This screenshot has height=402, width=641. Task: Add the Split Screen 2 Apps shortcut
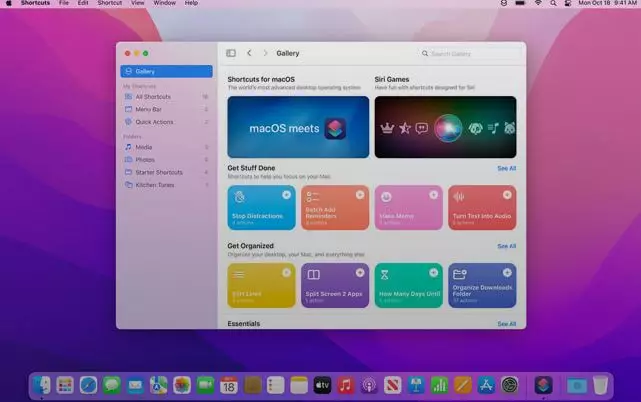[x=360, y=272]
